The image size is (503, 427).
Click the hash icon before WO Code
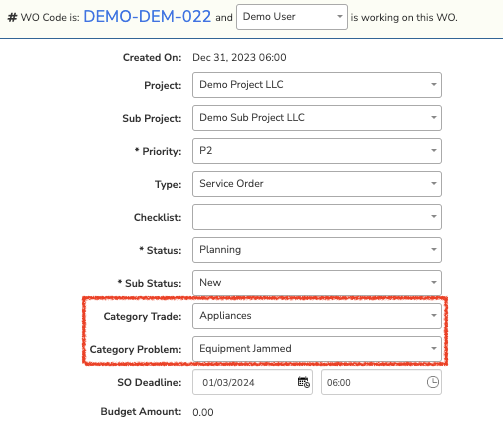pyautogui.click(x=12, y=17)
